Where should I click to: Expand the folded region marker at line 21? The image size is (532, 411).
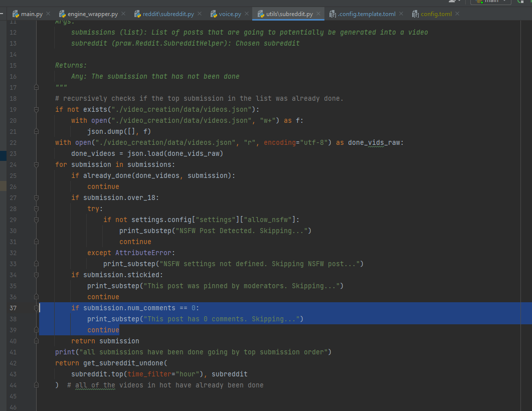(x=35, y=131)
